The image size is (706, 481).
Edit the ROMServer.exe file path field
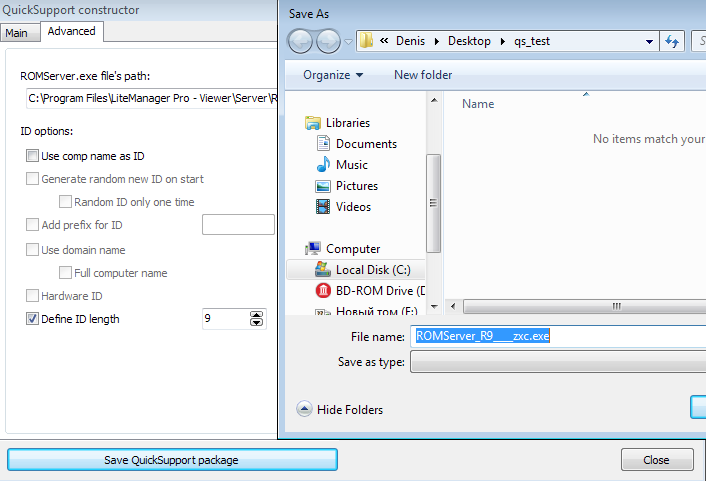(x=152, y=98)
